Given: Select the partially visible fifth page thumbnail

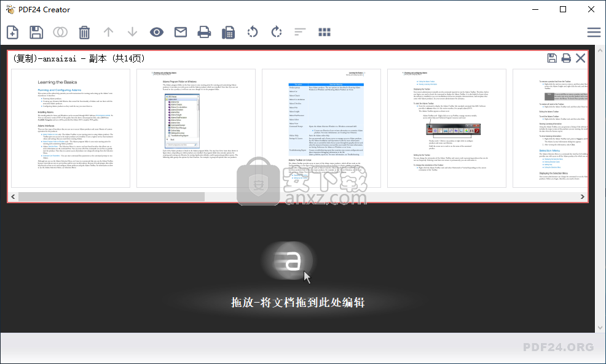Looking at the screenshot, I should [550, 128].
